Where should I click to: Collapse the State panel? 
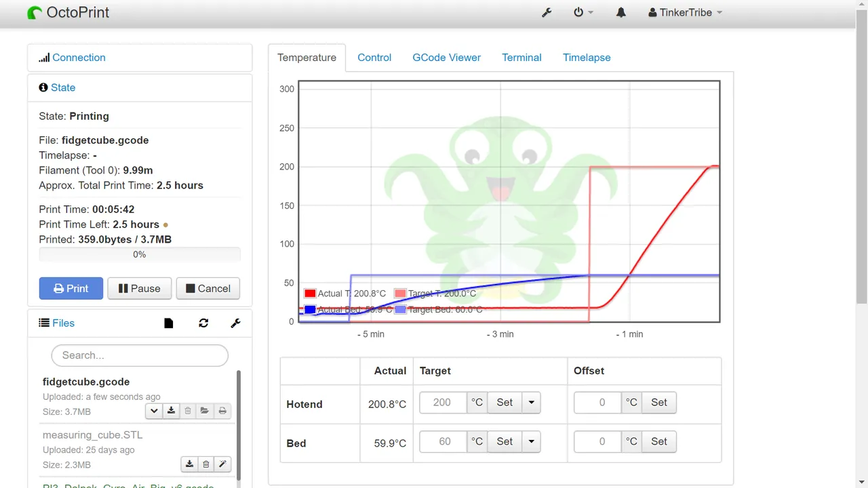tap(63, 87)
